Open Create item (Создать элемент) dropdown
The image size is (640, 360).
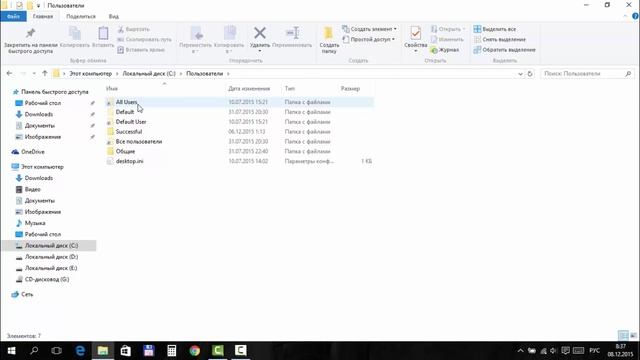coord(369,29)
